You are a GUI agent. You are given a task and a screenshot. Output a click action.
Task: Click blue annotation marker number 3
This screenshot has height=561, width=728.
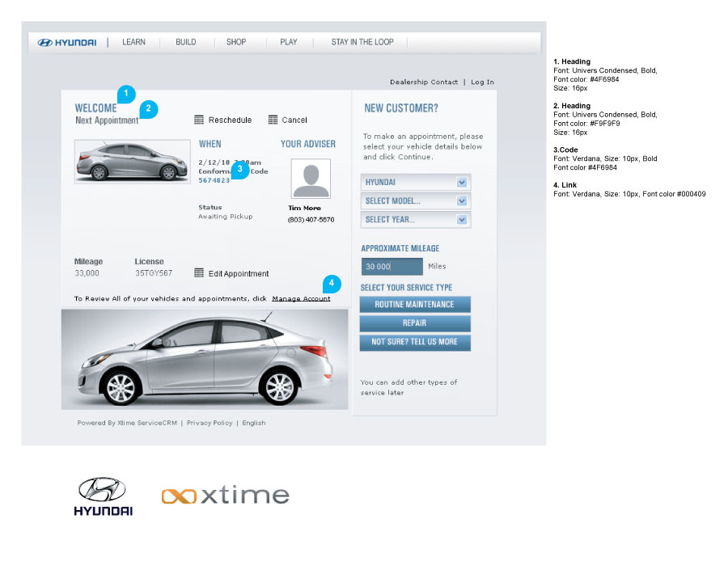tap(240, 170)
